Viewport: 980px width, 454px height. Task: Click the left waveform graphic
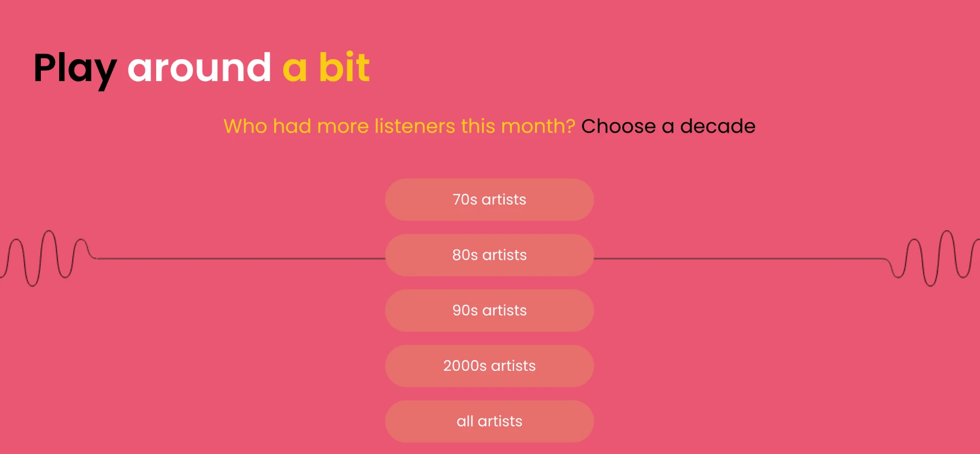pyautogui.click(x=48, y=258)
